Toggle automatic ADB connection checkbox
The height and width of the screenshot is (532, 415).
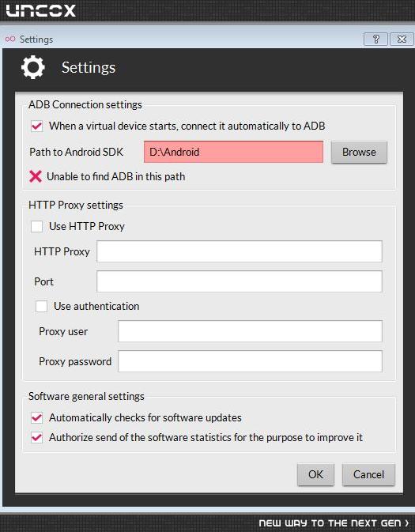[36, 126]
